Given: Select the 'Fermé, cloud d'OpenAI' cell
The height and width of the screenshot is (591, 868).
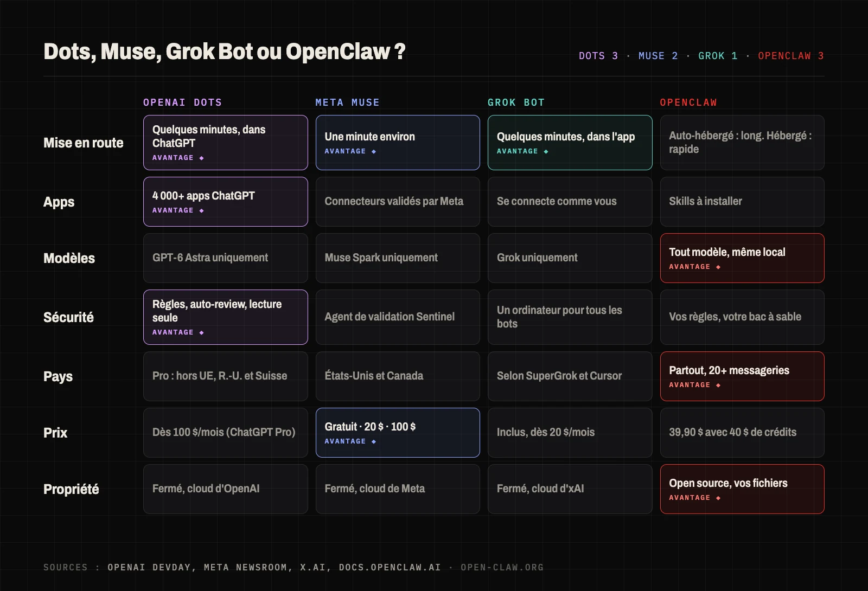Looking at the screenshot, I should [226, 489].
